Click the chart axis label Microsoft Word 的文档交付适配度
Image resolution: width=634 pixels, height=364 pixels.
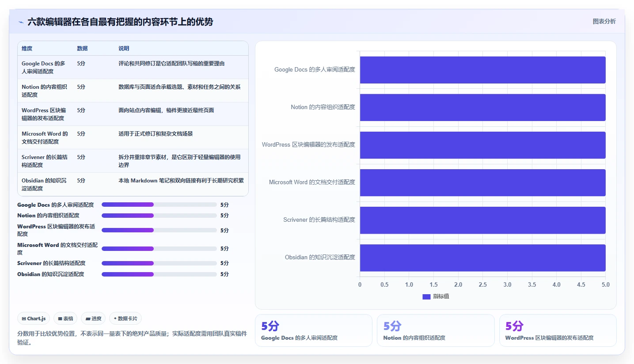click(312, 182)
